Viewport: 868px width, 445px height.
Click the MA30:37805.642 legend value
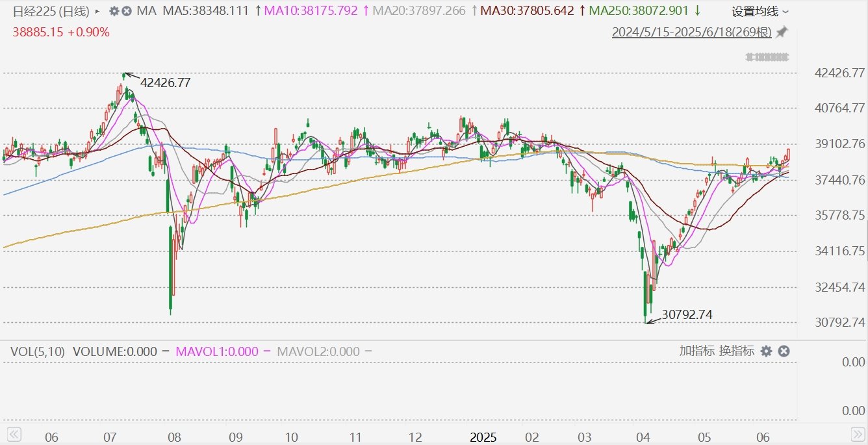pos(528,11)
